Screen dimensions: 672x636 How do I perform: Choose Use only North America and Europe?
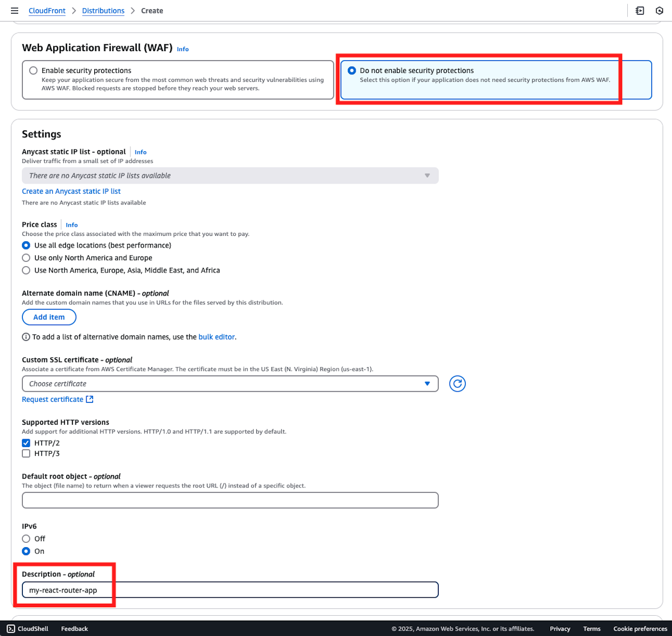coord(26,258)
